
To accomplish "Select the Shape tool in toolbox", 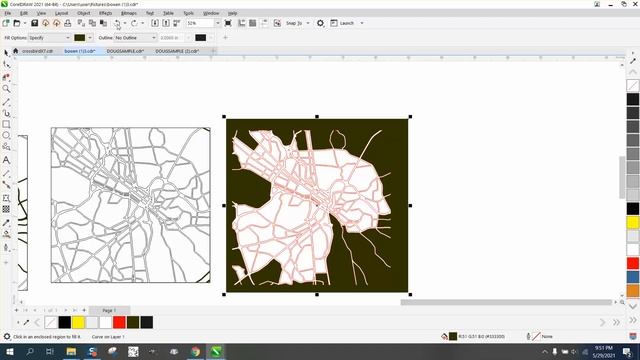I will point(6,64).
